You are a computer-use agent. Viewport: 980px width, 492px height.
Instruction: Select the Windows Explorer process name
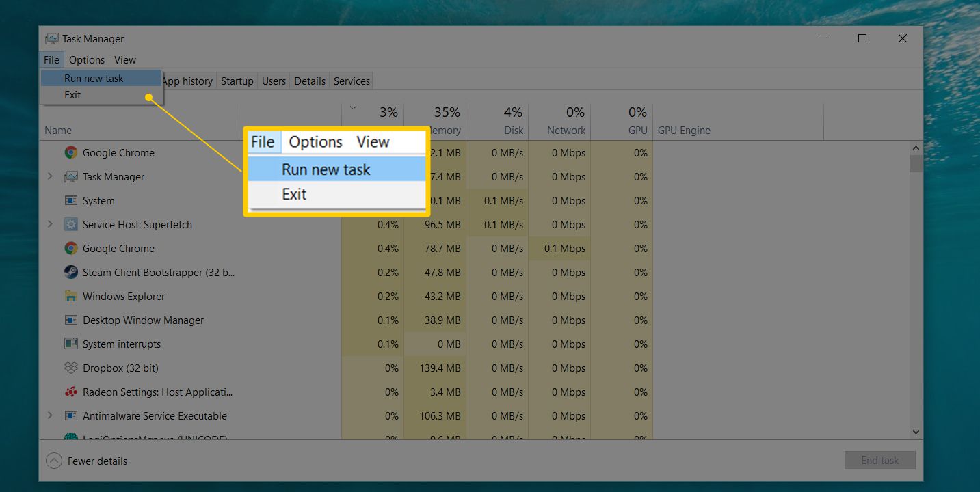[124, 296]
